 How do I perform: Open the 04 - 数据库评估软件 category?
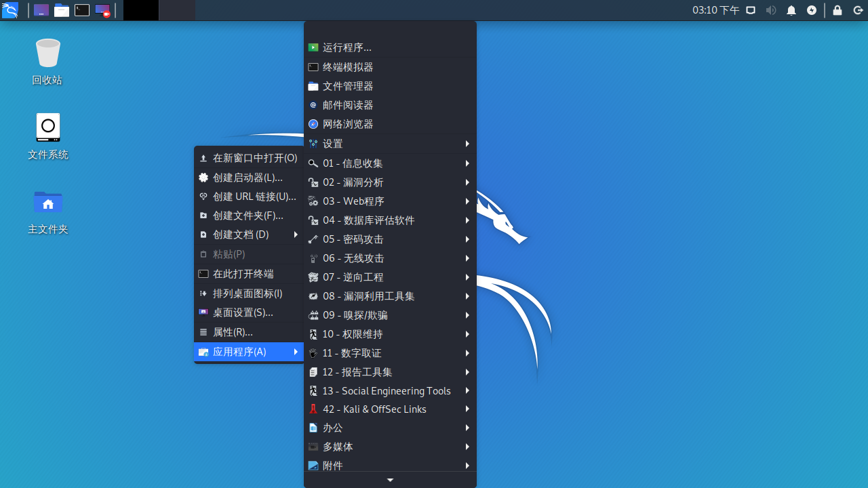[x=390, y=220]
